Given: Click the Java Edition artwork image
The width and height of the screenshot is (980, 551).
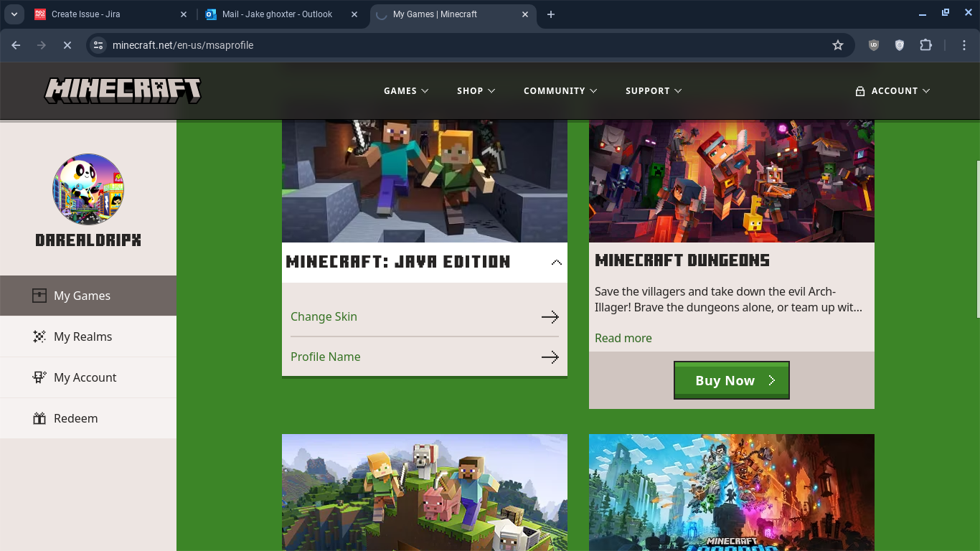Looking at the screenshot, I should pos(425,181).
